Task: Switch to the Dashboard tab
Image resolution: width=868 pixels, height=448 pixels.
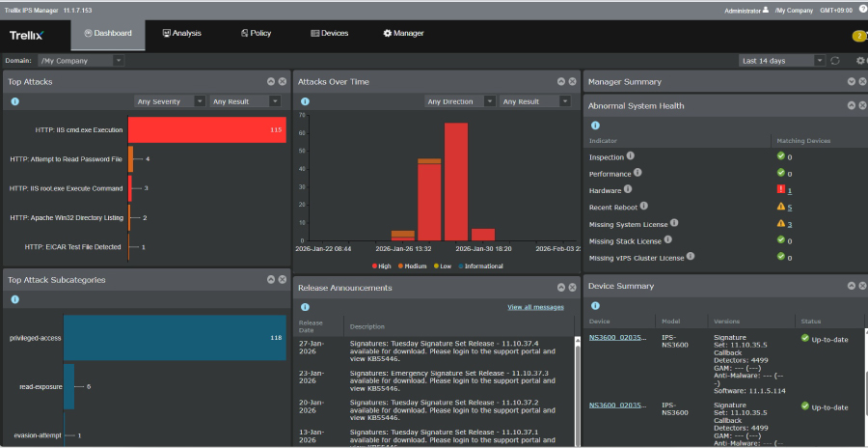Action: point(108,33)
